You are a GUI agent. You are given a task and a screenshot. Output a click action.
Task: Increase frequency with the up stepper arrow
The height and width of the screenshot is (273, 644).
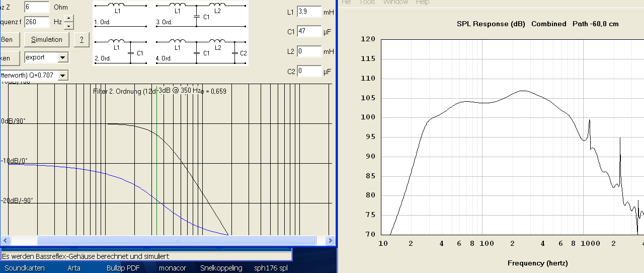(x=68, y=19)
